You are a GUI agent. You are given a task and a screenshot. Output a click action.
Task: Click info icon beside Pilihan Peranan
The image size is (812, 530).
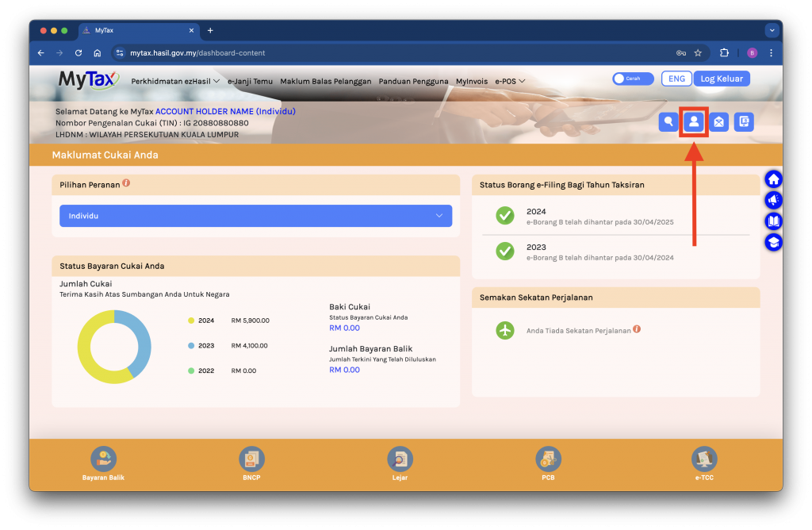click(126, 183)
